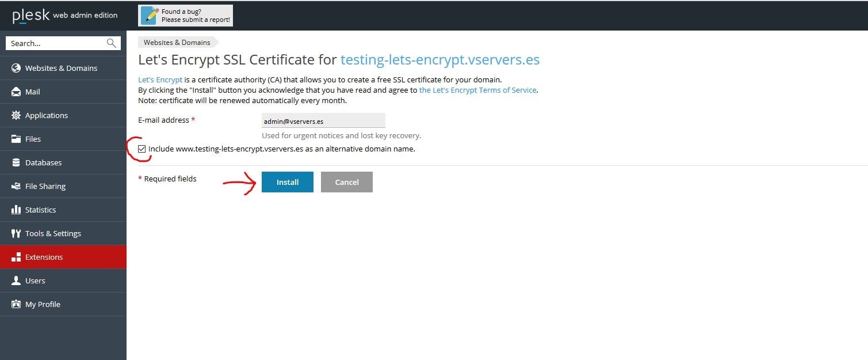Image resolution: width=868 pixels, height=360 pixels.
Task: Click the globe icon beside Websites & Domains
Action: [16, 68]
